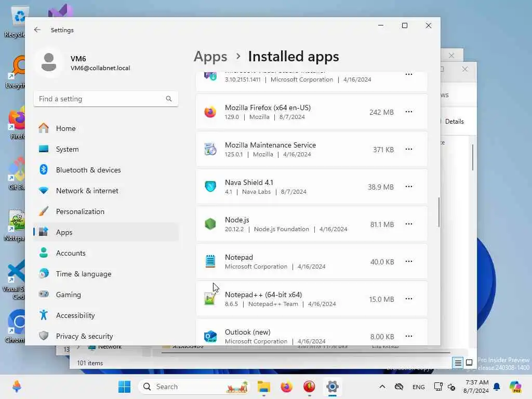Viewport: 532px width, 399px height.
Task: Switch Explorer window to large icons view
Action: [x=469, y=363]
